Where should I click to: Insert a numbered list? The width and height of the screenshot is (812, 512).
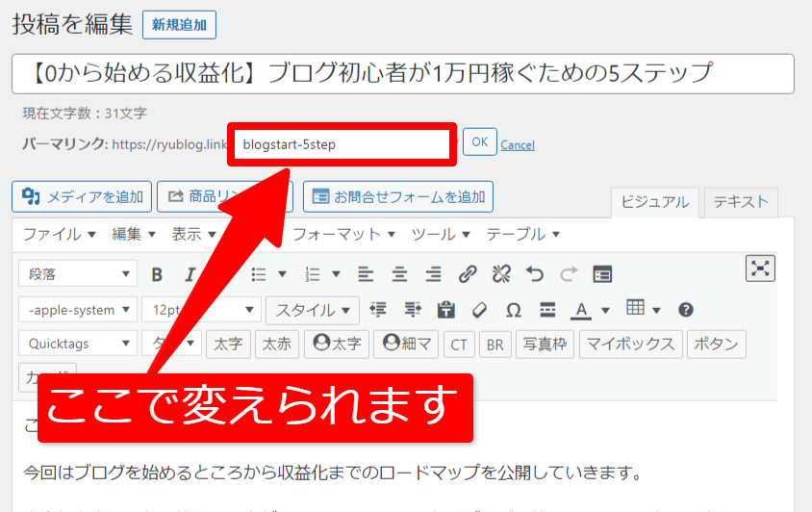click(313, 274)
